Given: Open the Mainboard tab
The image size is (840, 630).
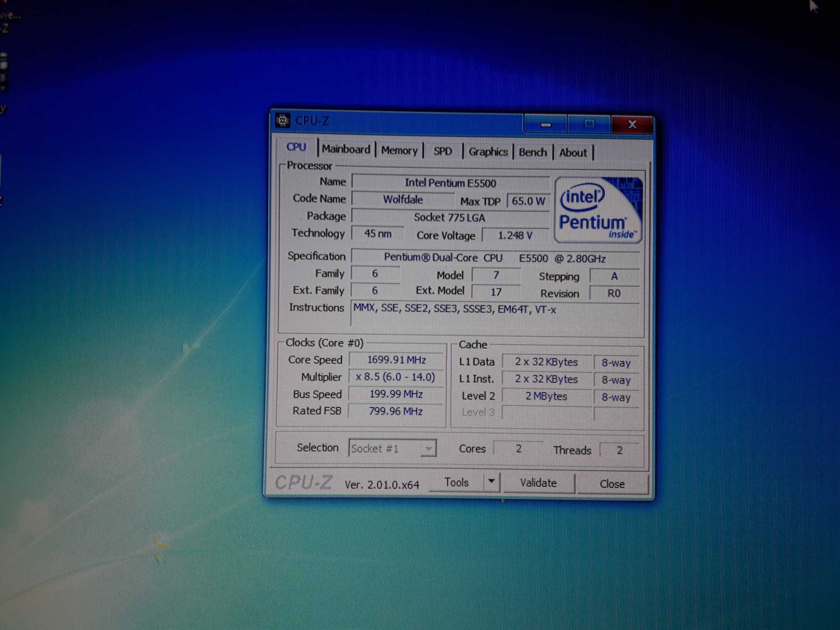Looking at the screenshot, I should tap(346, 149).
